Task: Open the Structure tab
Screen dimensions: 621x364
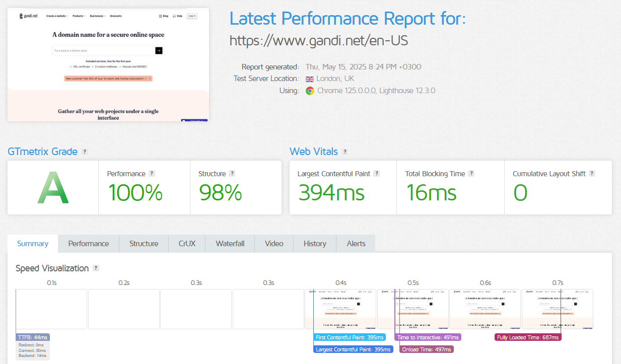Action: [144, 244]
